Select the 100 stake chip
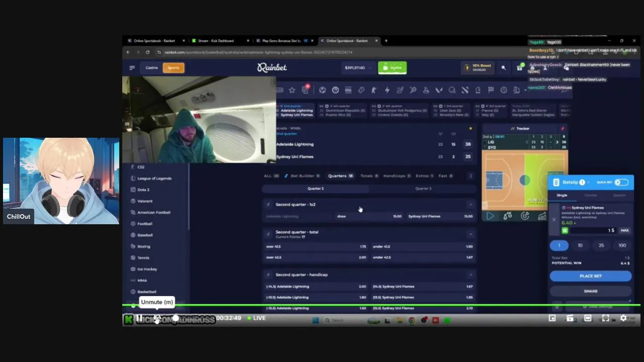Viewport: 644px width, 362px height. point(622,245)
